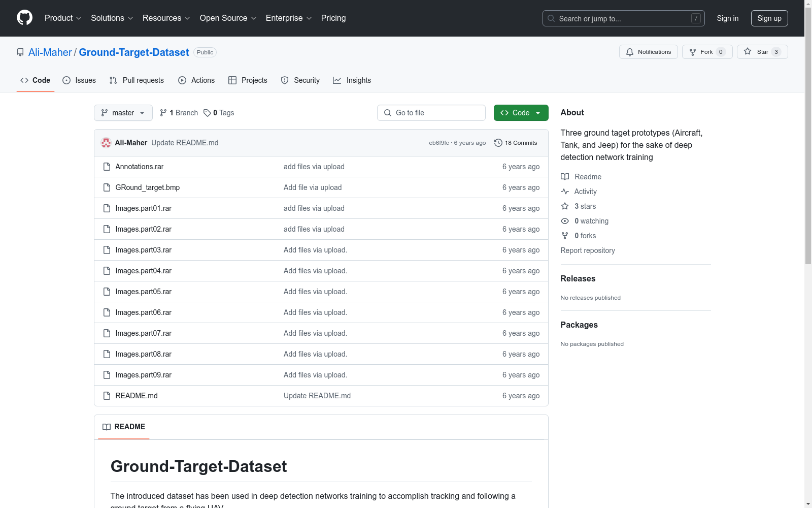Open the Product menu

coord(63,18)
